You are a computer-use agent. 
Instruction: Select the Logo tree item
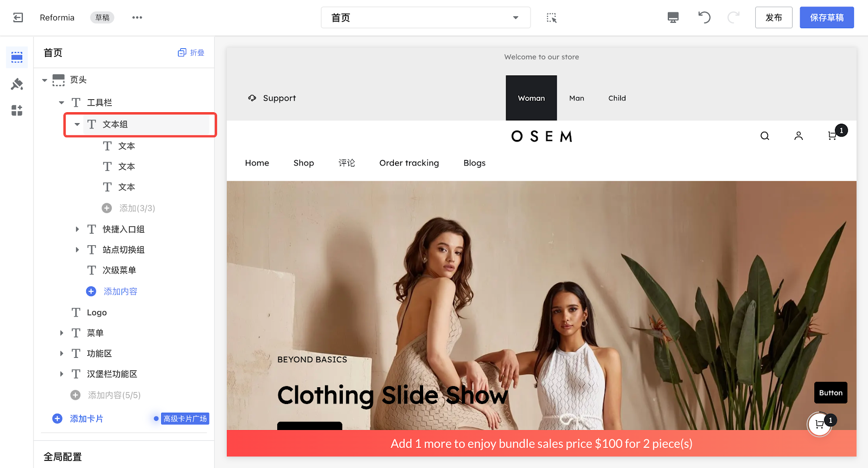[x=97, y=312]
